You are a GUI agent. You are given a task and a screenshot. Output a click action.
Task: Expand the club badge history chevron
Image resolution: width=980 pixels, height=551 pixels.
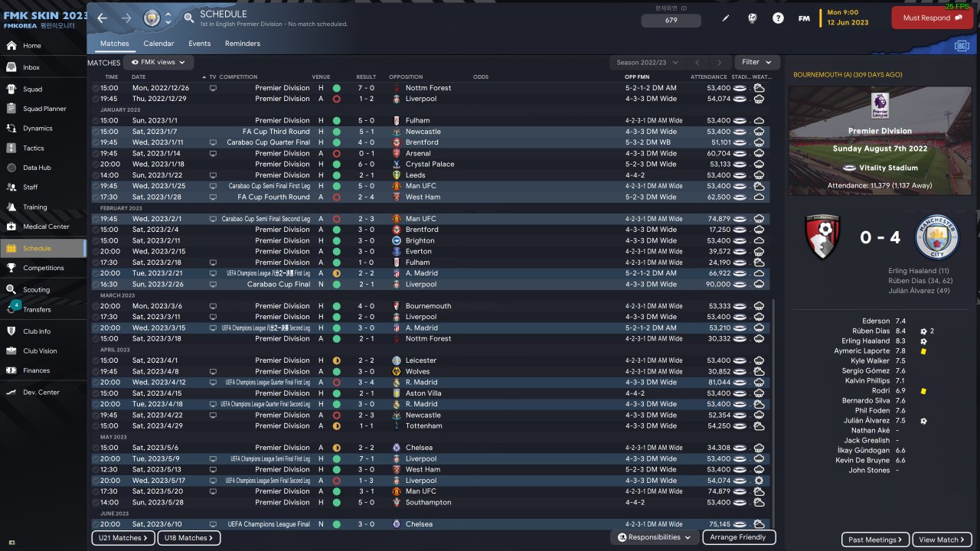(168, 18)
